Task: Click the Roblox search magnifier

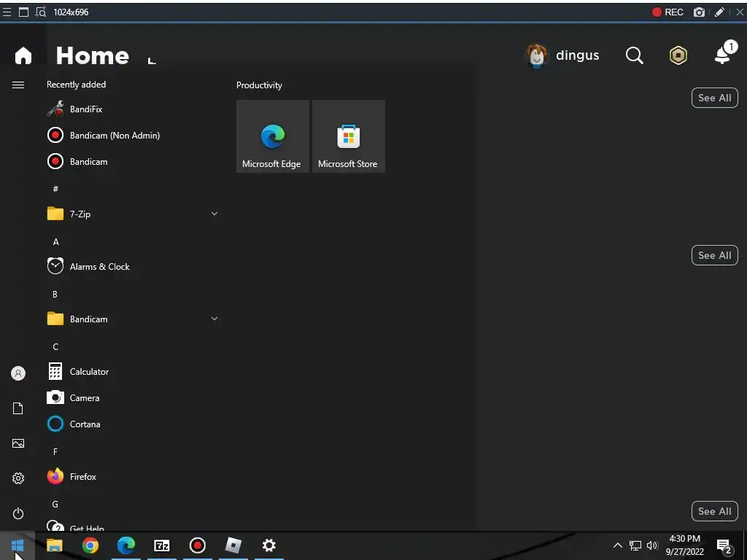Action: pos(634,55)
